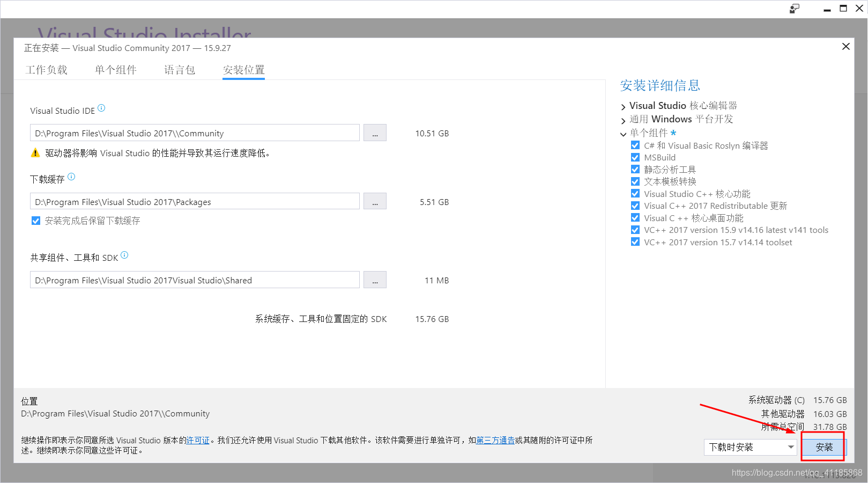Image resolution: width=868 pixels, height=483 pixels.
Task: Click the download cache path field
Action: [195, 202]
